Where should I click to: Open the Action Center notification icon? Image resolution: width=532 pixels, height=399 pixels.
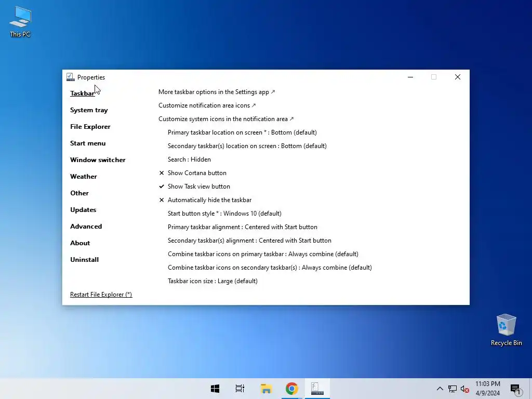pos(516,389)
